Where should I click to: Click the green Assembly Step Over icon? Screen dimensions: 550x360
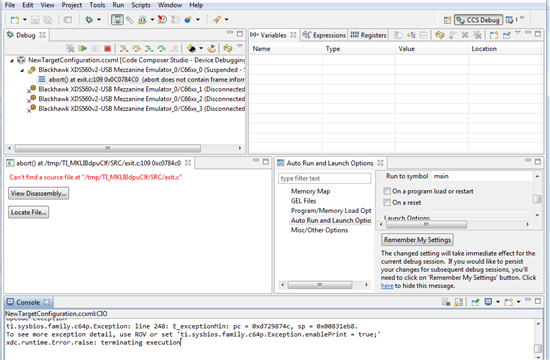[x=161, y=48]
